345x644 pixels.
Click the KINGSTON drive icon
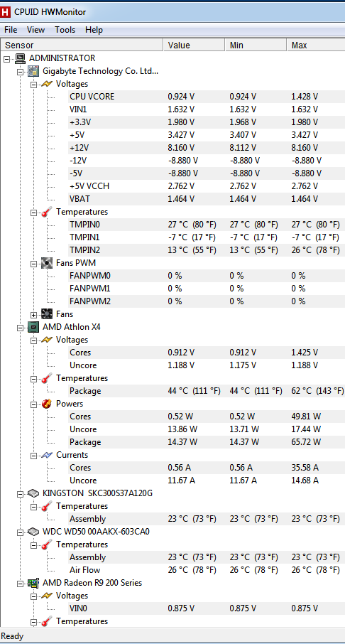(33, 493)
